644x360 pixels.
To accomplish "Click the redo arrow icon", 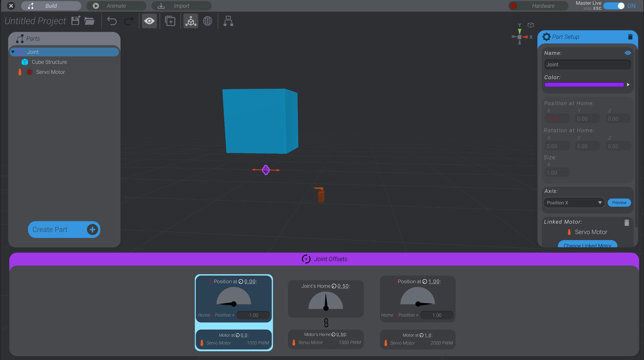I will (x=128, y=21).
